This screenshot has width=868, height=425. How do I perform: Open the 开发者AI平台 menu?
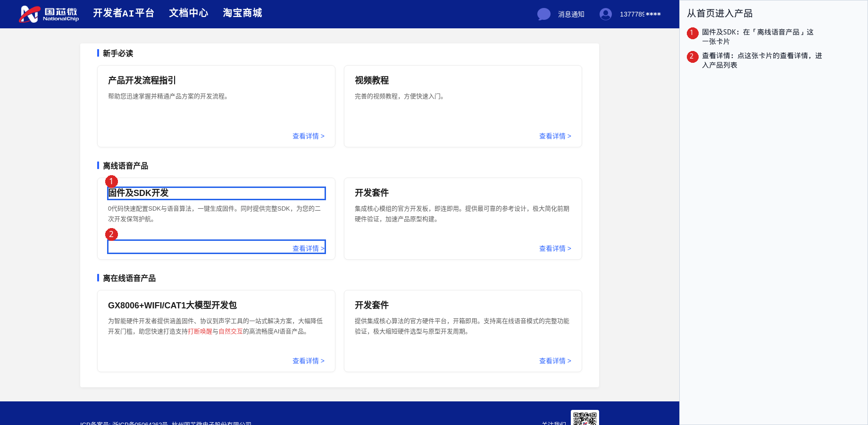[x=124, y=13]
